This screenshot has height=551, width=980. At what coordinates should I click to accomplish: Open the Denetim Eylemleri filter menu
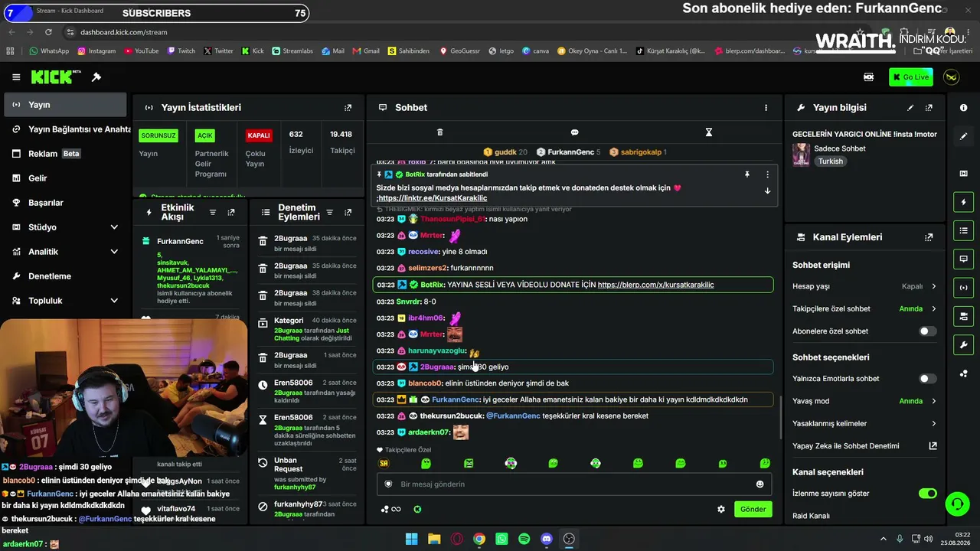(x=329, y=212)
